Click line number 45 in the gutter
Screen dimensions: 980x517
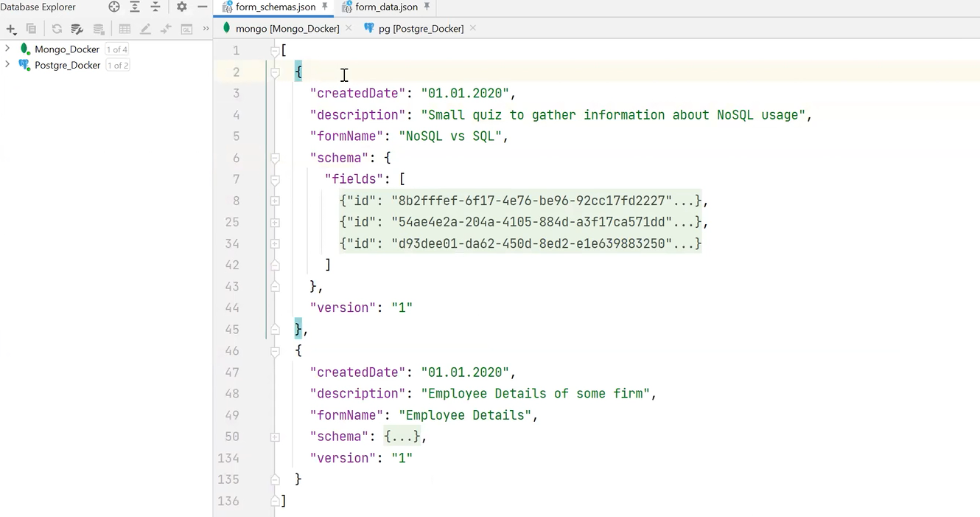(x=231, y=329)
